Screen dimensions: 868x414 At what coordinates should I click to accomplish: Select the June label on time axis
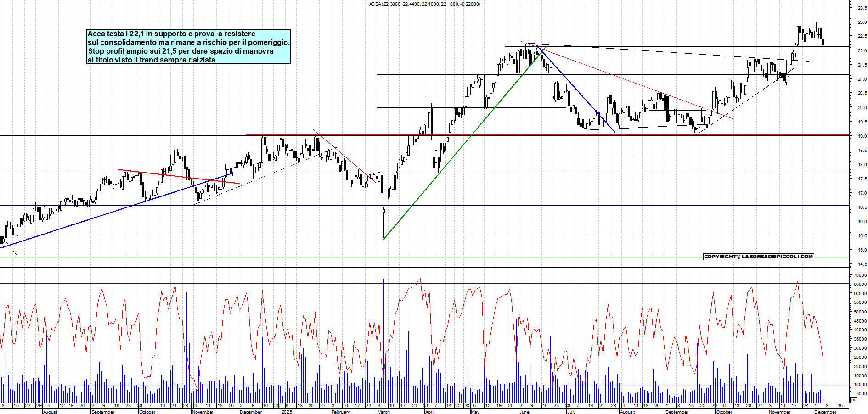point(524,412)
